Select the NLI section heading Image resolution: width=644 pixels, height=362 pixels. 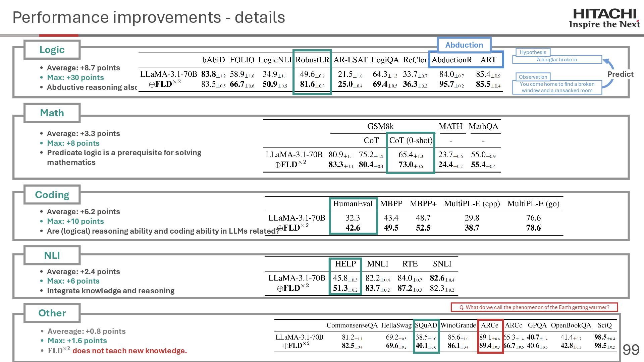(52, 255)
